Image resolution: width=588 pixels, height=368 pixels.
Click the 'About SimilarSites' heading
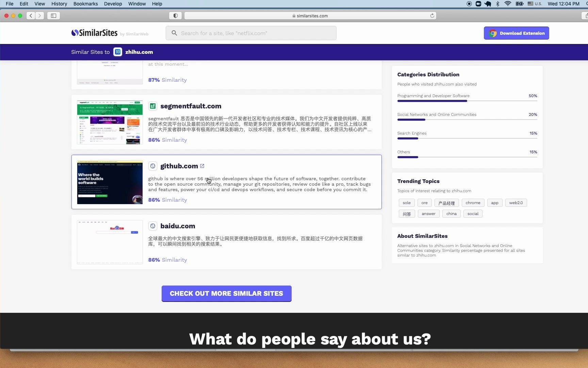422,236
